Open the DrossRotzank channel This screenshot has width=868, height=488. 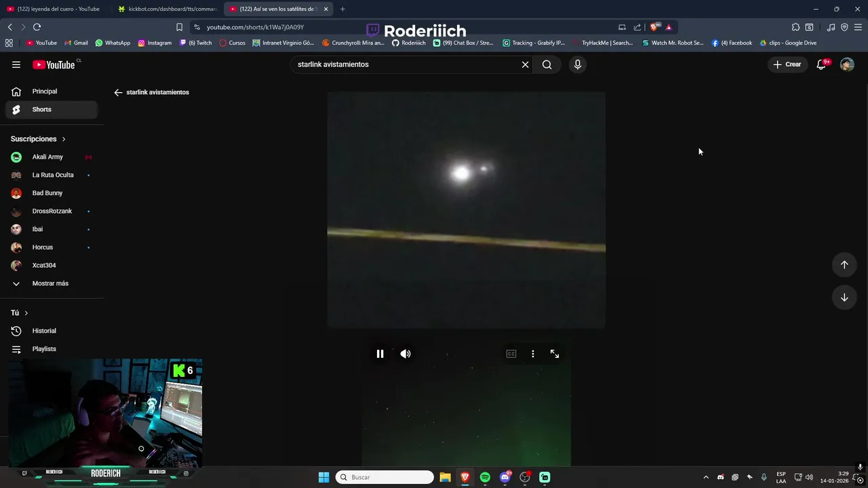click(52, 211)
